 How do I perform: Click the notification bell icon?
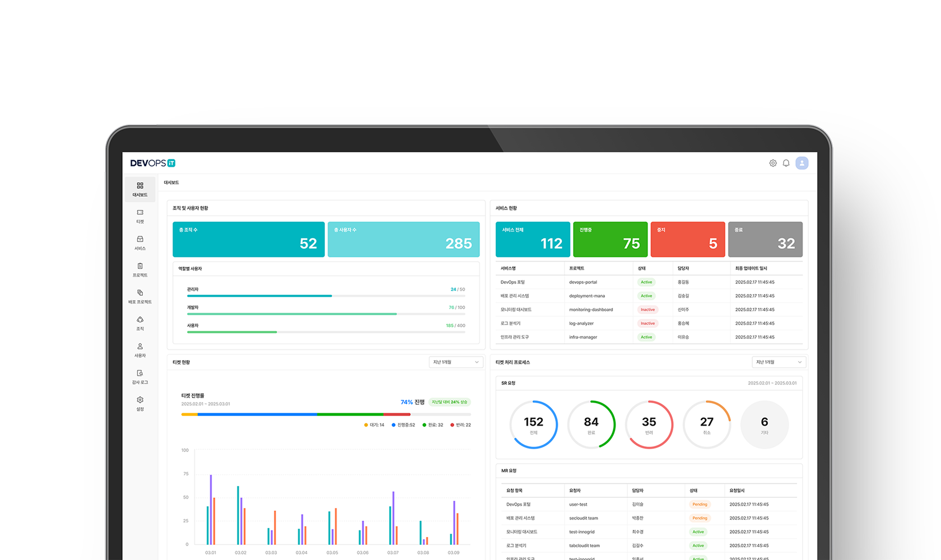tap(786, 163)
